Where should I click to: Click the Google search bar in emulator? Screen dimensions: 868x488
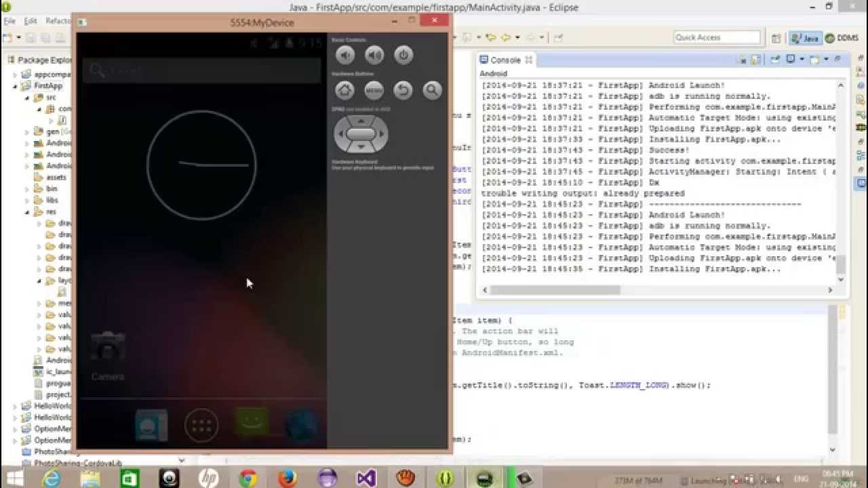pos(201,70)
